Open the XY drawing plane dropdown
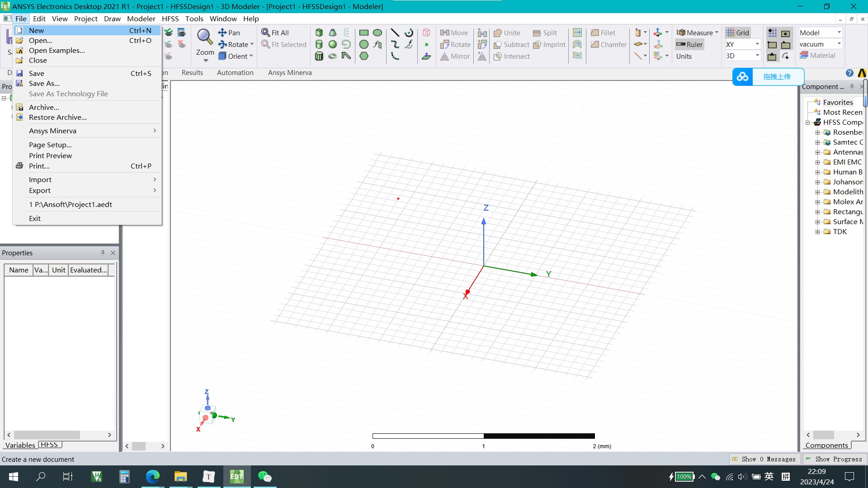This screenshot has width=868, height=488. coord(757,44)
